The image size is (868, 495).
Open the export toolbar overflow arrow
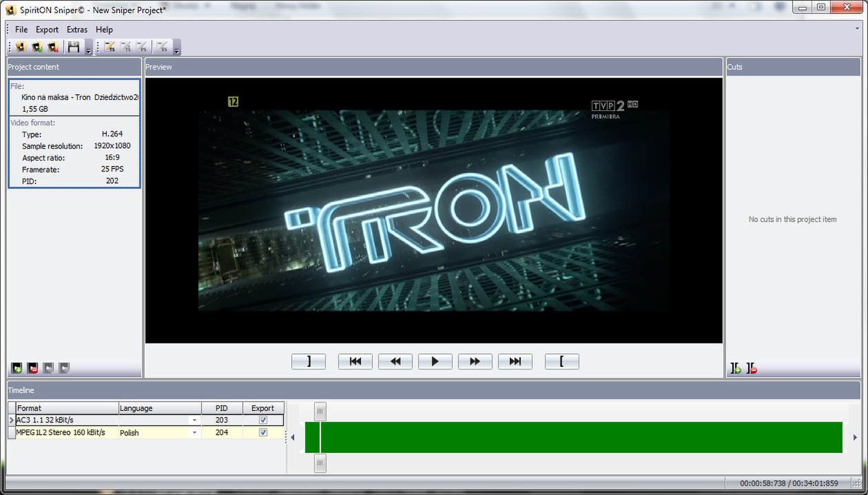[177, 48]
